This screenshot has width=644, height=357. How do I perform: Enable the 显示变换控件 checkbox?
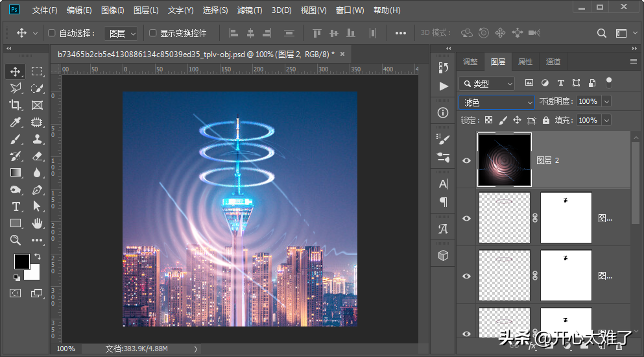pos(153,33)
